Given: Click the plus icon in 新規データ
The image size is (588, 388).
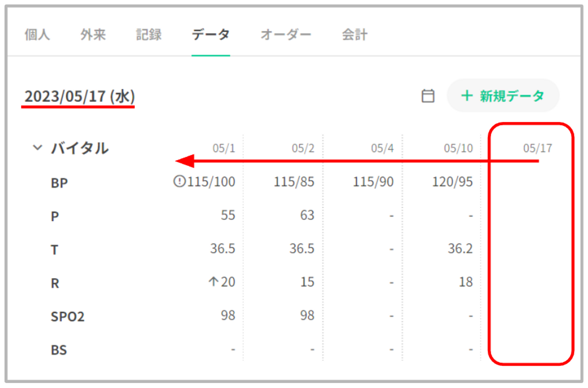Looking at the screenshot, I should pyautogui.click(x=467, y=96).
